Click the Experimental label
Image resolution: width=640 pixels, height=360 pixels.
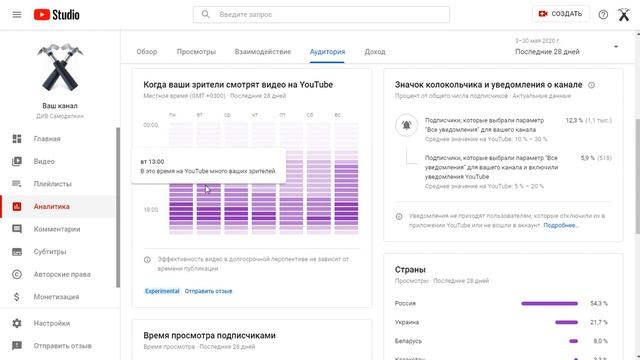pyautogui.click(x=162, y=291)
